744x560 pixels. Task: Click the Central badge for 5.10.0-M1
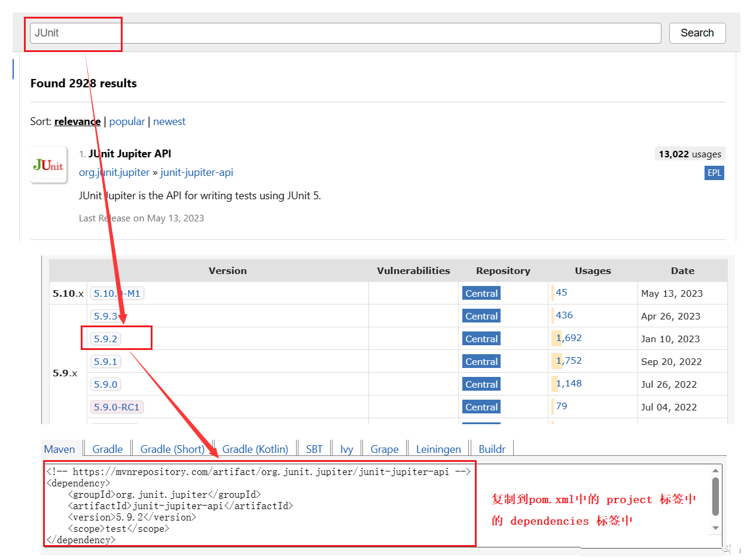tap(481, 293)
